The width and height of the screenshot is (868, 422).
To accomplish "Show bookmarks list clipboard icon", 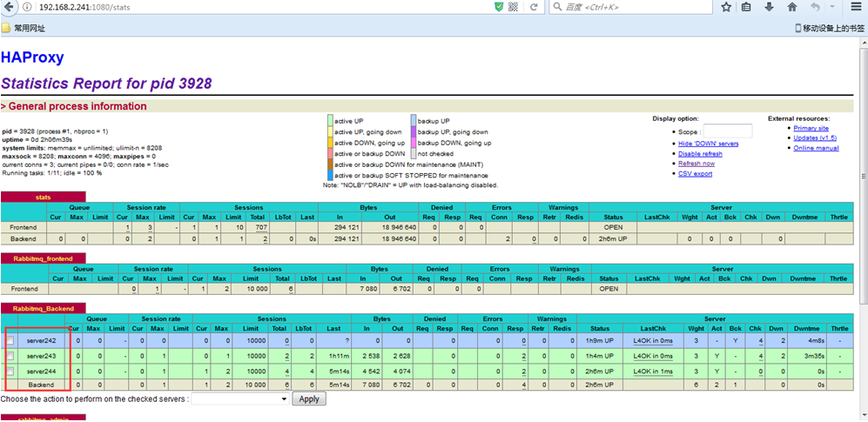I will tap(746, 7).
